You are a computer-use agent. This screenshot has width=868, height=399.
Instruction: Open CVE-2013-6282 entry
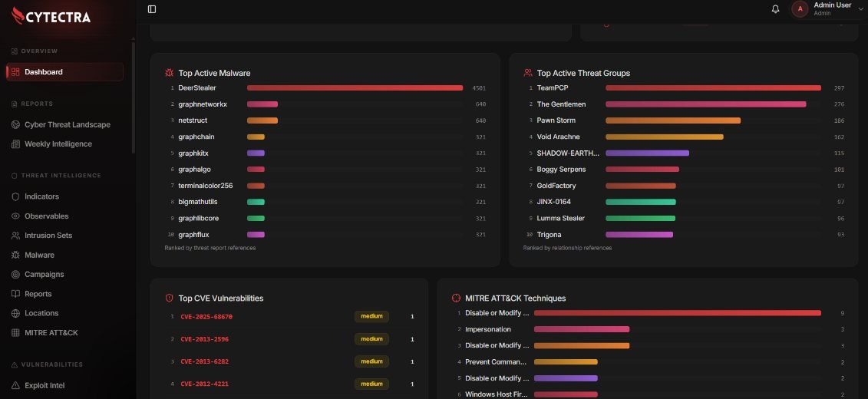coord(205,361)
